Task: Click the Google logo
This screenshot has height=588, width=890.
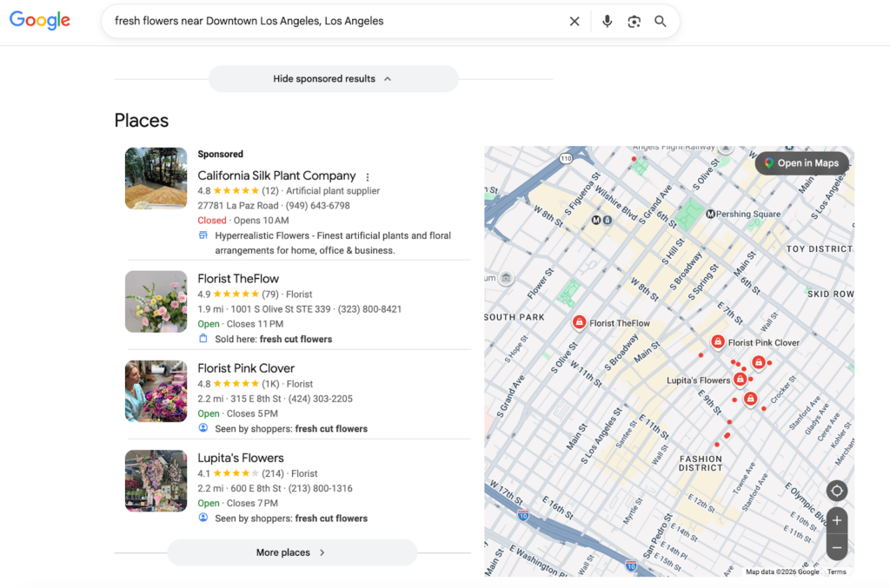Action: coord(40,21)
